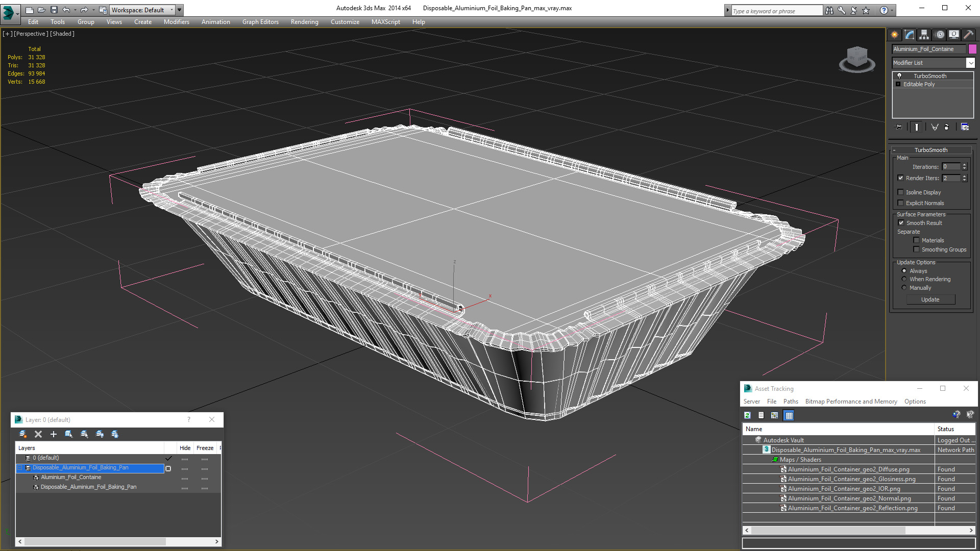Screen dimensions: 980x551
Task: Open the Modifier List dropdown
Action: (x=970, y=63)
